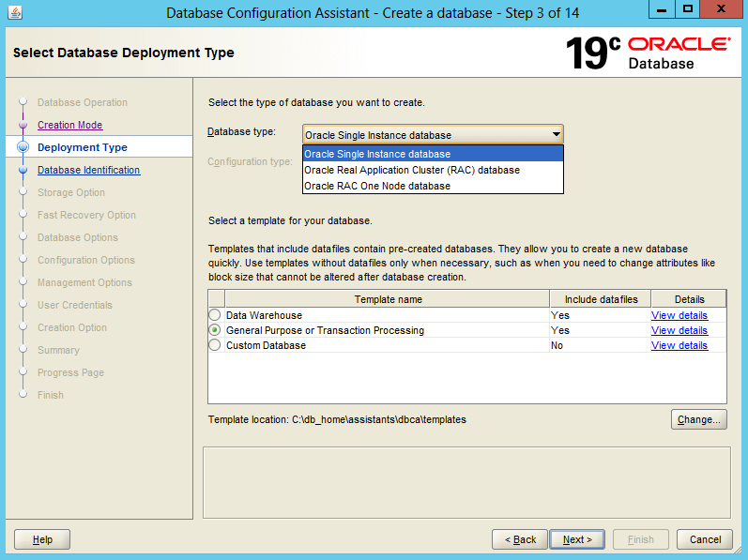The height and width of the screenshot is (560, 748).
Task: View details for General Purpose template
Action: [x=679, y=330]
